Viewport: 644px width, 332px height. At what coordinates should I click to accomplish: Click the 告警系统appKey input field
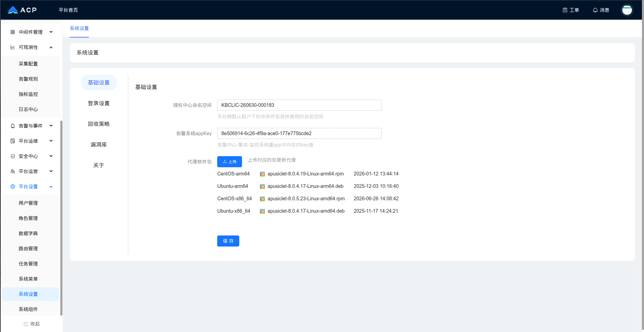click(x=299, y=133)
